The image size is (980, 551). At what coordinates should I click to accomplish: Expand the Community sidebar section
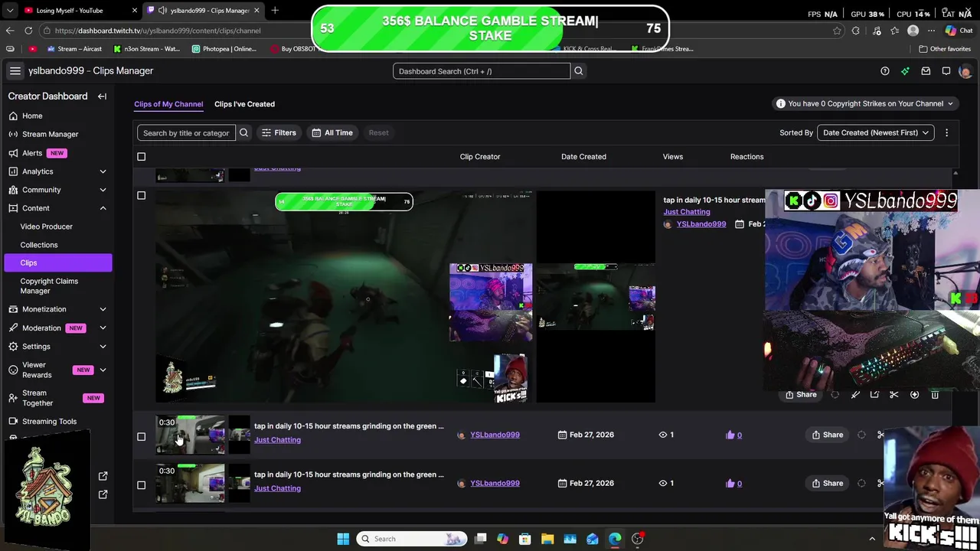pyautogui.click(x=103, y=190)
